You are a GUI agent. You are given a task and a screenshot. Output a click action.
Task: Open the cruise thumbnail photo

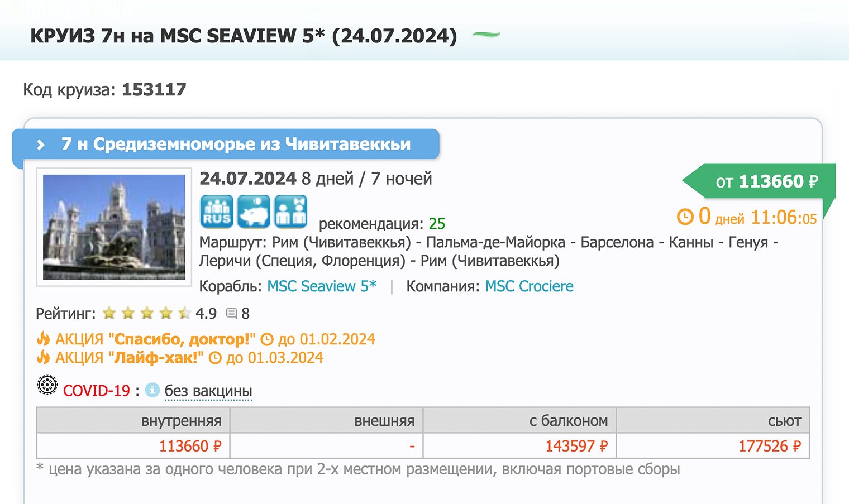pos(114,227)
